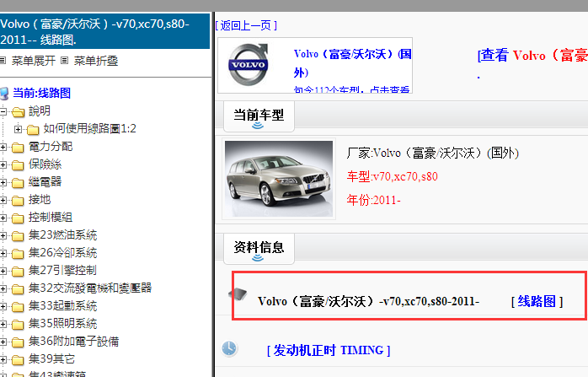Expand the 集33起動系統 node
Viewport: 588px width, 377px height.
pos(3,306)
